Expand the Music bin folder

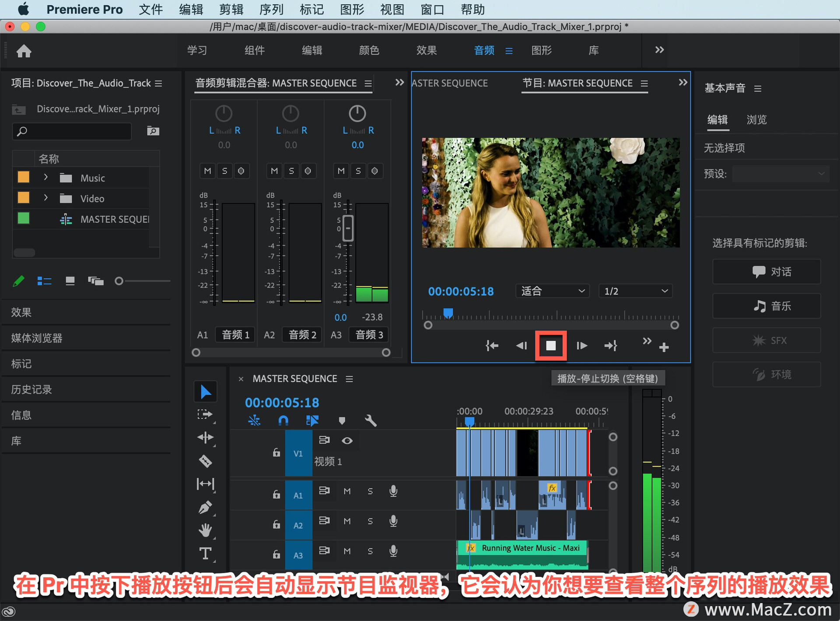[x=45, y=177]
